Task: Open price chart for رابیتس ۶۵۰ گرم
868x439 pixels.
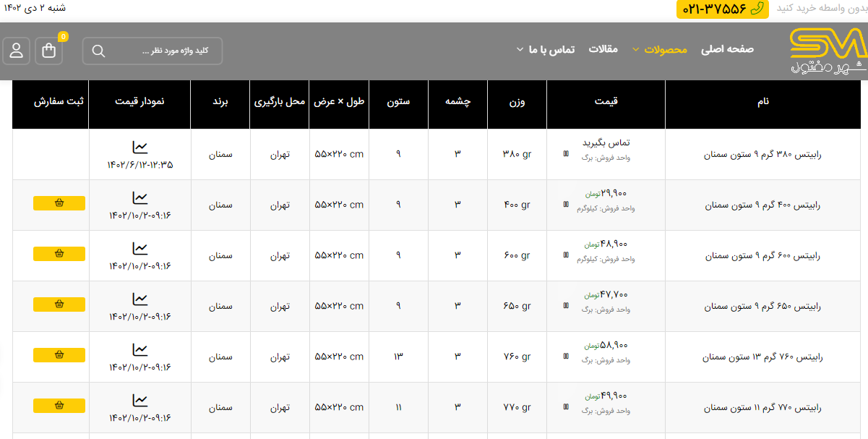Action: (x=140, y=299)
